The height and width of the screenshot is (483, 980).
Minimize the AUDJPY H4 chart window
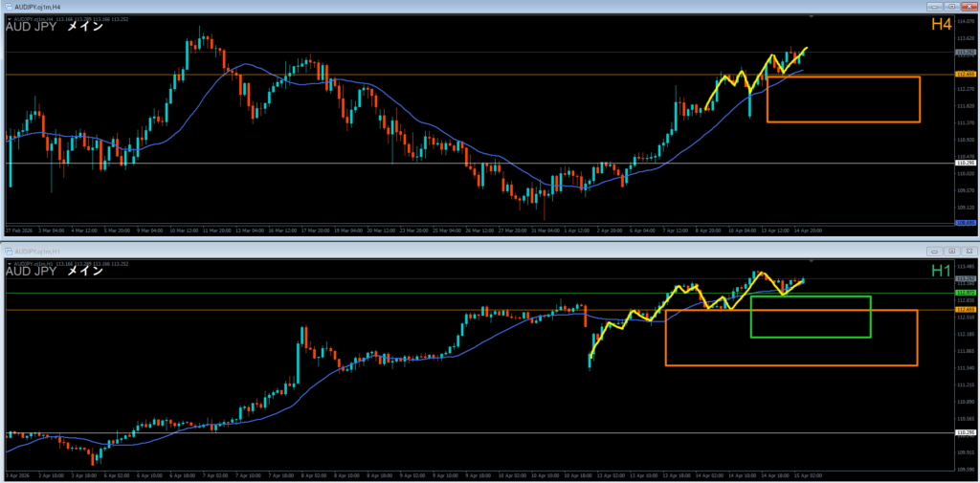[x=936, y=6]
